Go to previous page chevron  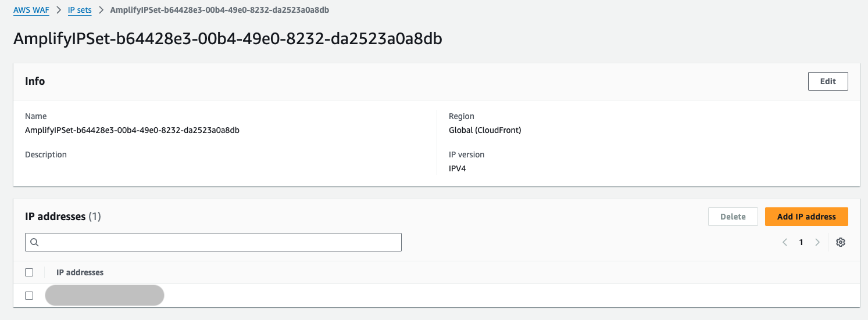click(785, 242)
